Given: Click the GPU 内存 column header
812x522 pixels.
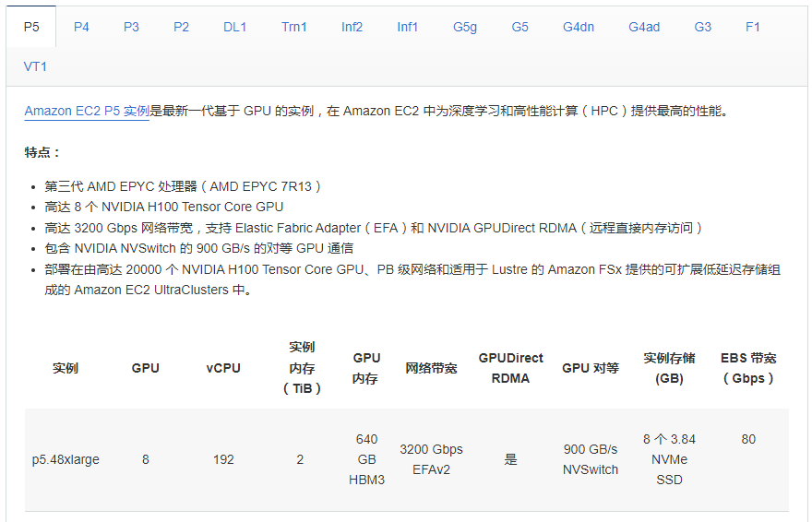Looking at the screenshot, I should 366,368.
